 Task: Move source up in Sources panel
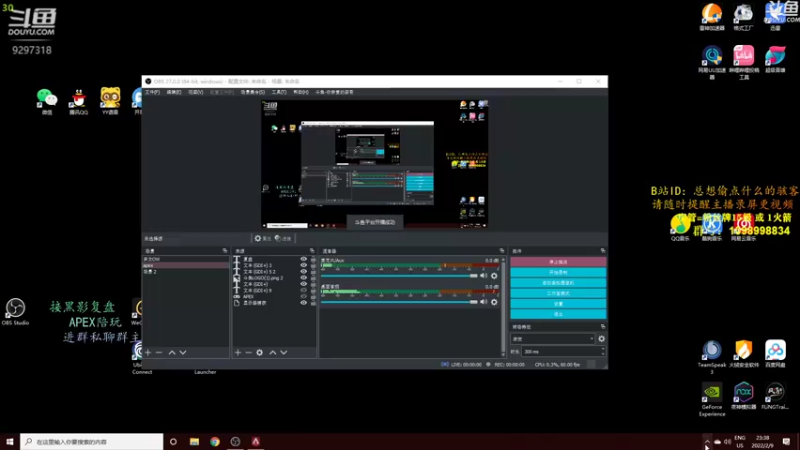(x=273, y=353)
